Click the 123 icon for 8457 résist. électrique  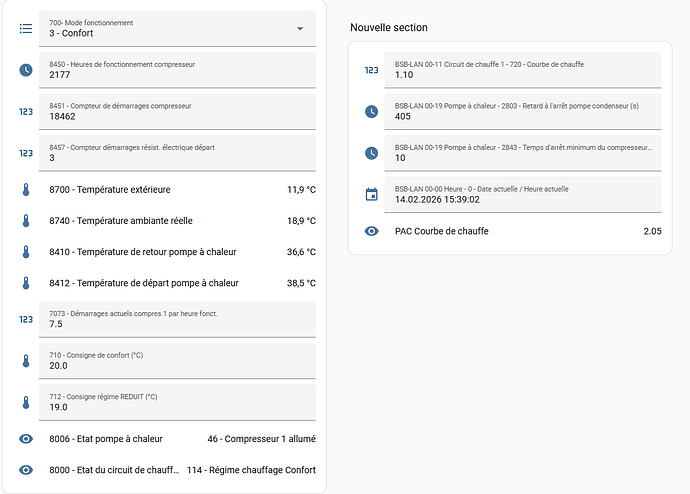click(26, 153)
